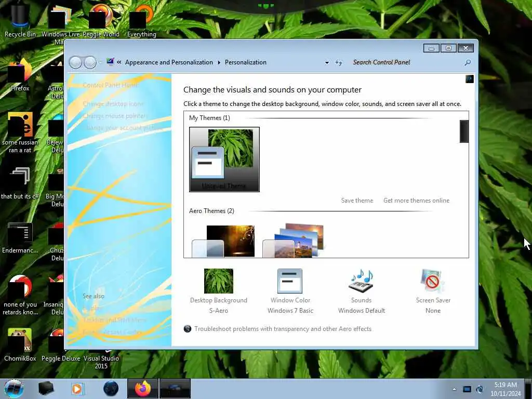Click Appearance and Personalization breadcrumb
Screen dimensions: 532x399
pos(169,62)
